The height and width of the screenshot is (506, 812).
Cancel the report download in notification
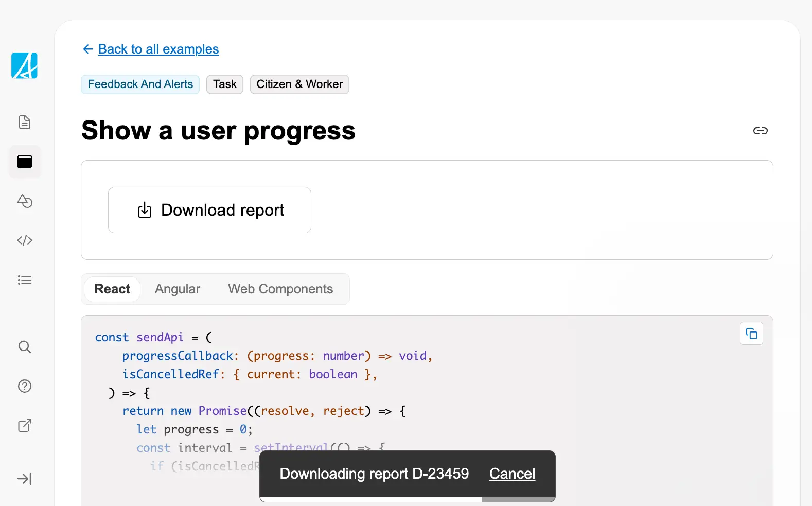512,474
